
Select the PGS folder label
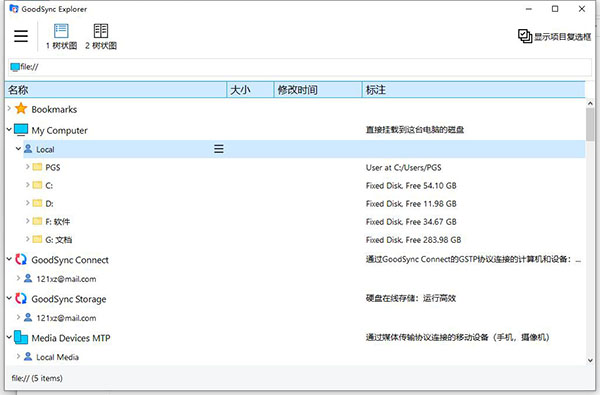click(53, 168)
